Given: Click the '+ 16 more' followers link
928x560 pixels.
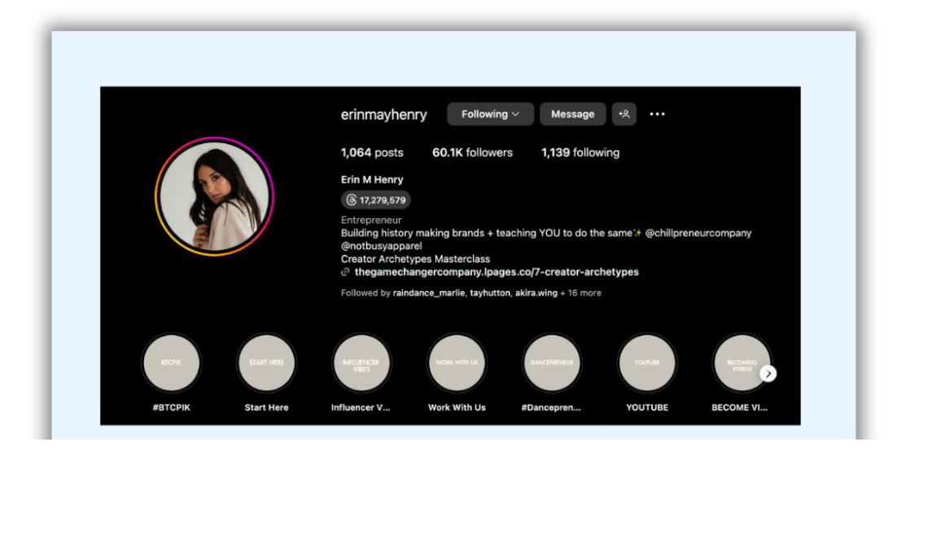Looking at the screenshot, I should 580,293.
